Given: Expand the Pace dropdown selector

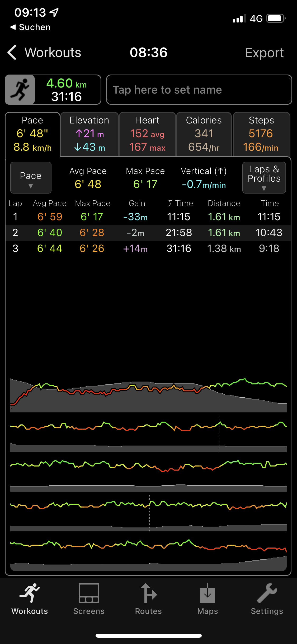Looking at the screenshot, I should (31, 178).
